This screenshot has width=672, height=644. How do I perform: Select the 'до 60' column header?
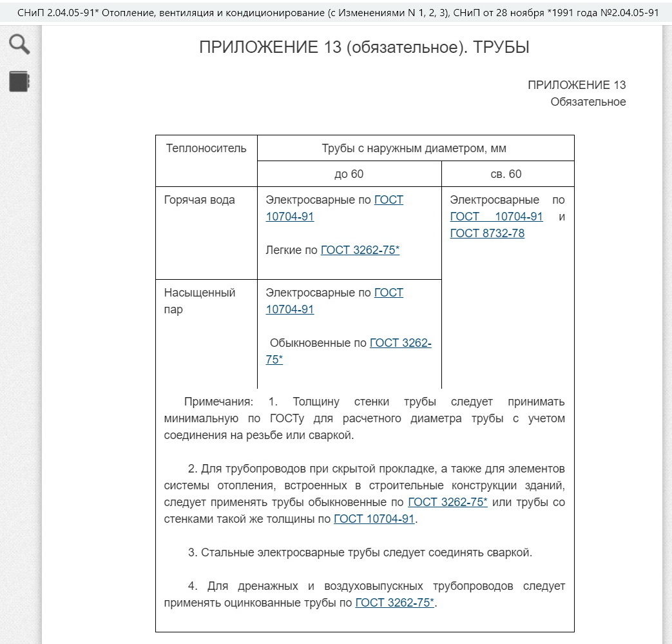(x=349, y=174)
